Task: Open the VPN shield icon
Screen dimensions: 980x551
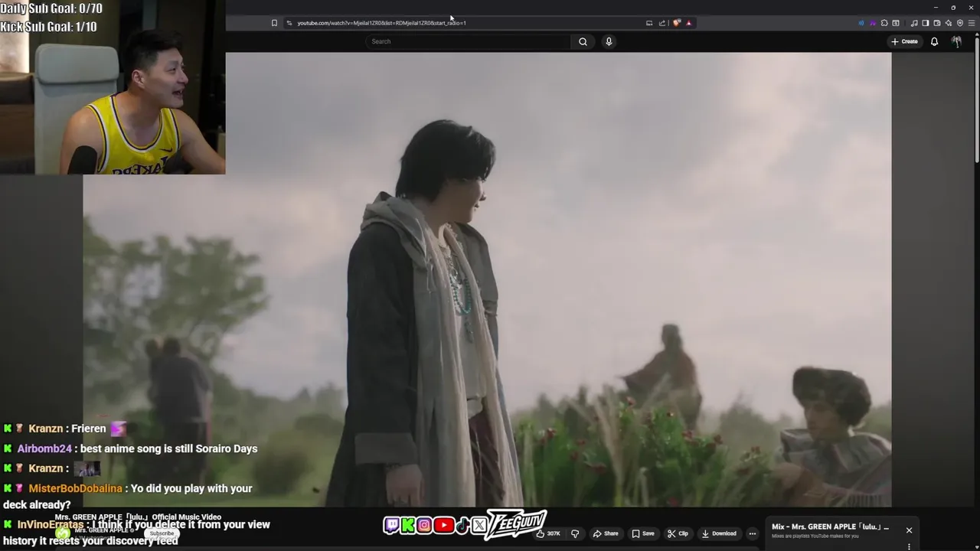Action: click(960, 23)
